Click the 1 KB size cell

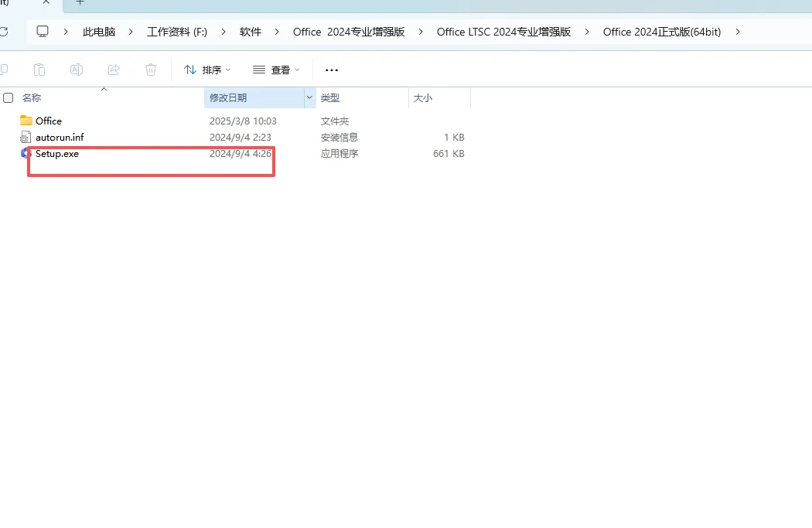[454, 137]
